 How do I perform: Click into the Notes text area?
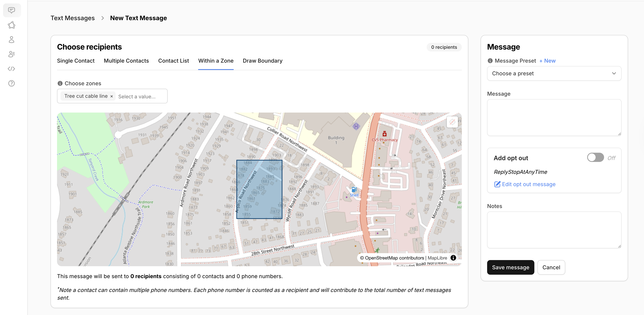point(554,230)
